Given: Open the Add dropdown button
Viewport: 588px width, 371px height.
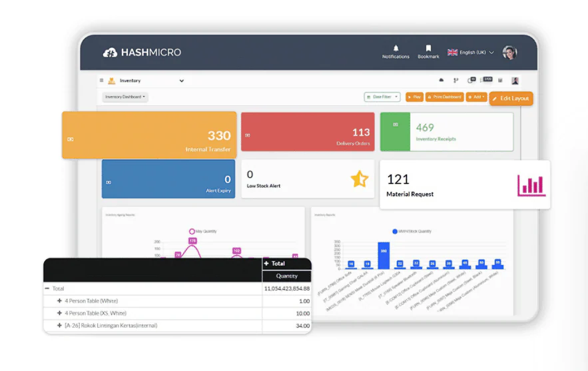Looking at the screenshot, I should [x=476, y=97].
